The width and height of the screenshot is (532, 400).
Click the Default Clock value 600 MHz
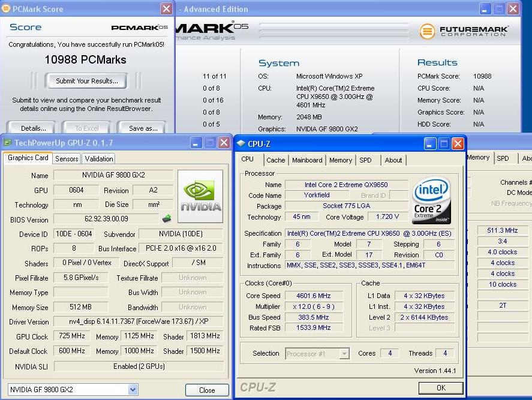[x=71, y=351]
